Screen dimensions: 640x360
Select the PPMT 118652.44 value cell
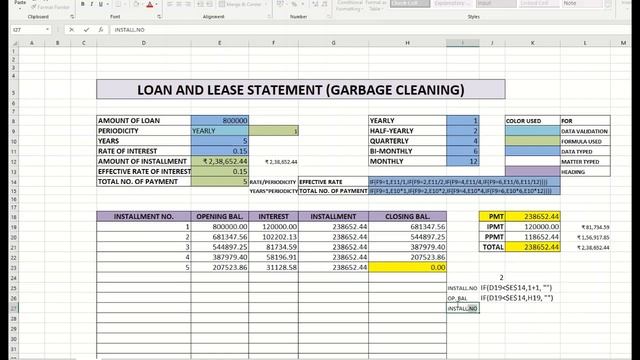tap(533, 237)
